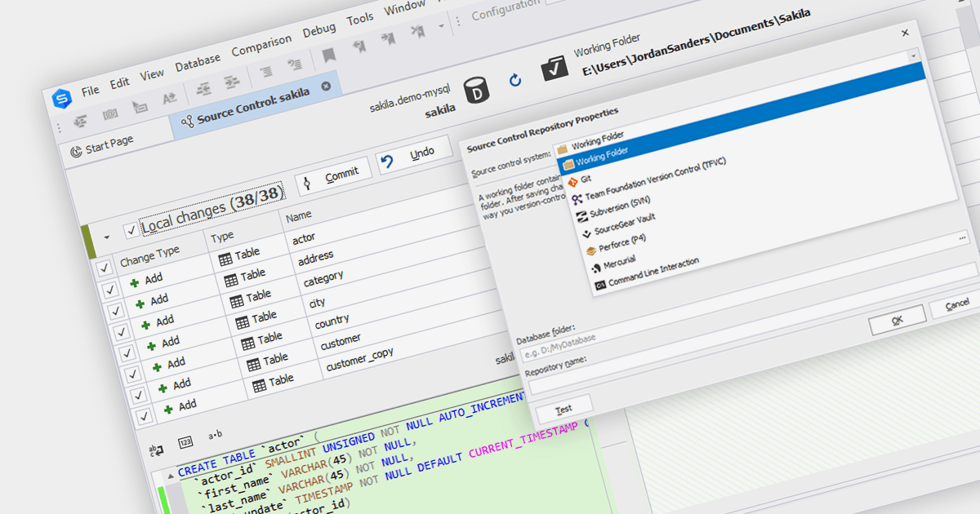This screenshot has height=514, width=980.
Task: Click the Next Bookmark toolbar icon
Action: 388,38
